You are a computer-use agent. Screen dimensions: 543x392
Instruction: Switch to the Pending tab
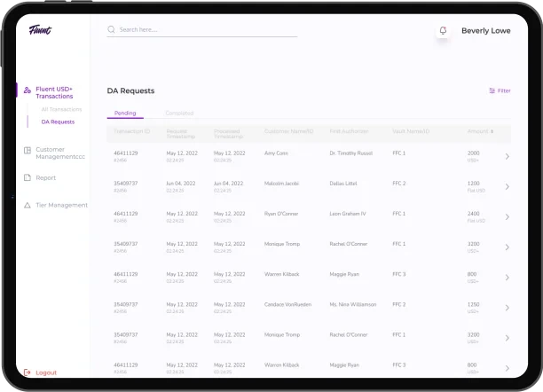[125, 113]
